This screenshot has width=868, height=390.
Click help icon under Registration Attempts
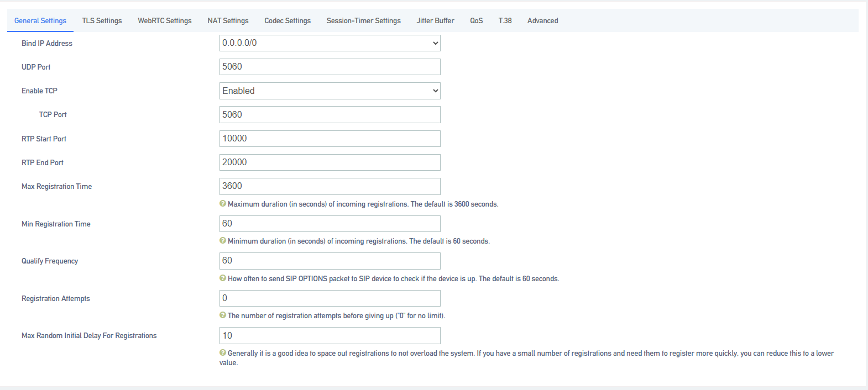[x=223, y=315]
